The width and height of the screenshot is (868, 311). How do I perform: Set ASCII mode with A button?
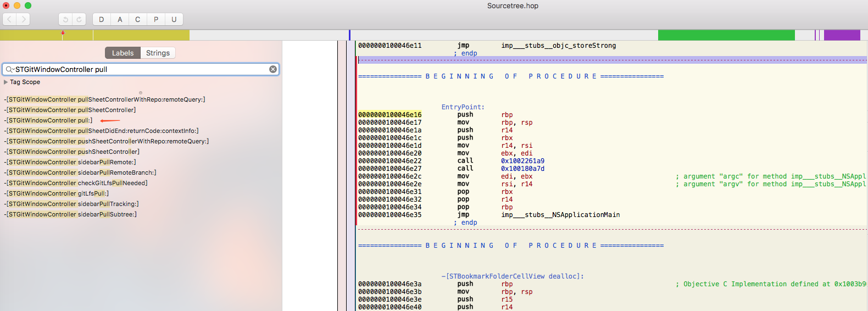point(120,19)
